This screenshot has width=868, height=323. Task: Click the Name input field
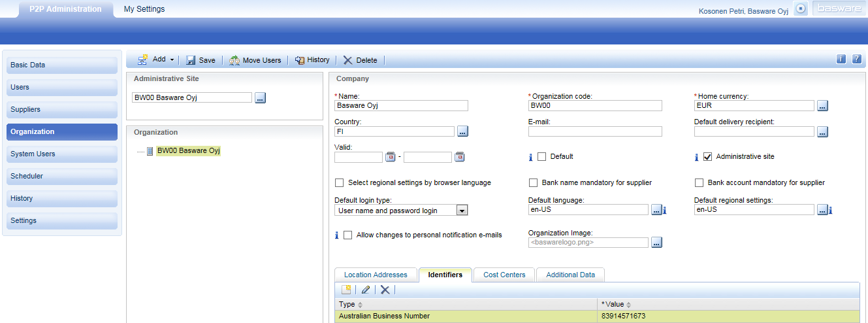[401, 105]
